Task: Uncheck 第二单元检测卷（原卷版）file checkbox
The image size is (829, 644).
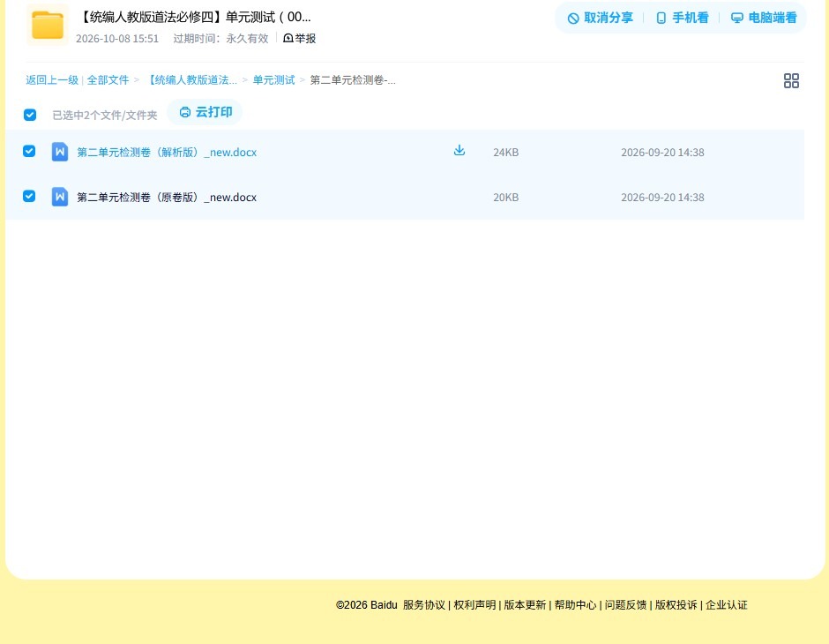Action: (29, 196)
